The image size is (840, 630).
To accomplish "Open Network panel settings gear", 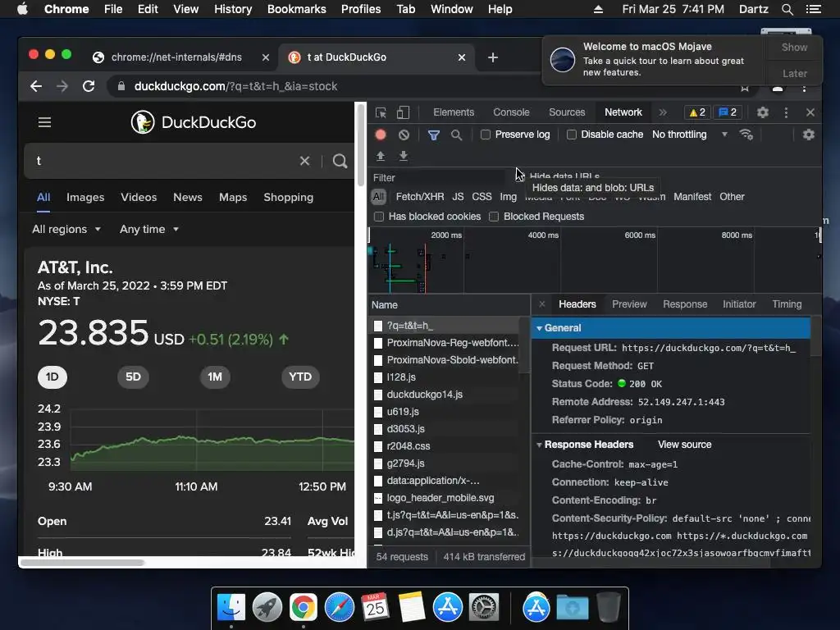I will pyautogui.click(x=808, y=135).
